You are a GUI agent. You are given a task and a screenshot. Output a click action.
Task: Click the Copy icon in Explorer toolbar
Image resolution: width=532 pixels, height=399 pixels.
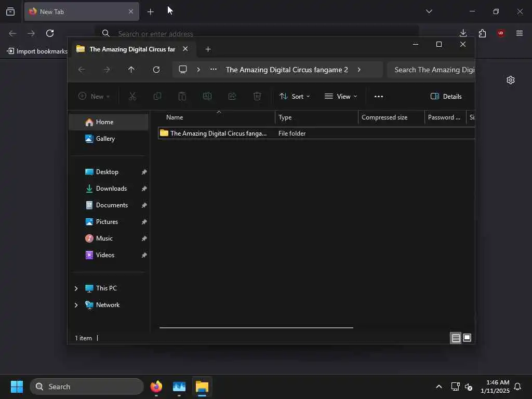(x=157, y=96)
